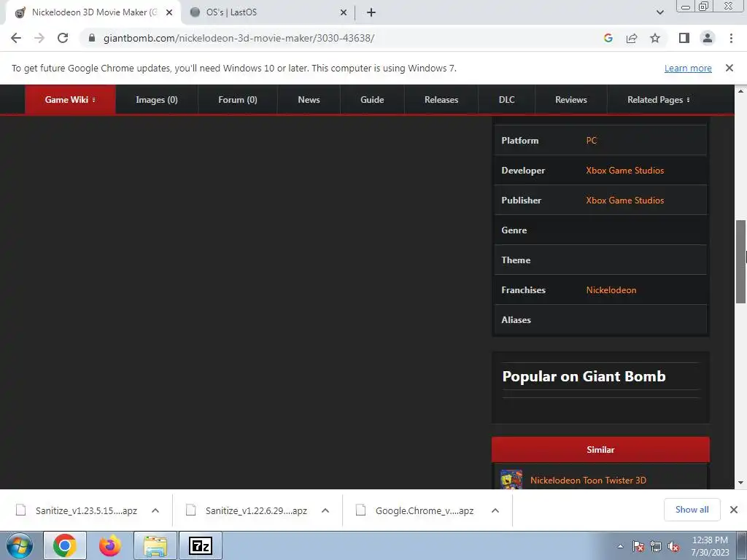Click the page's vertical scrollbar thumb
Screen dimensions: 747x560
[740, 262]
